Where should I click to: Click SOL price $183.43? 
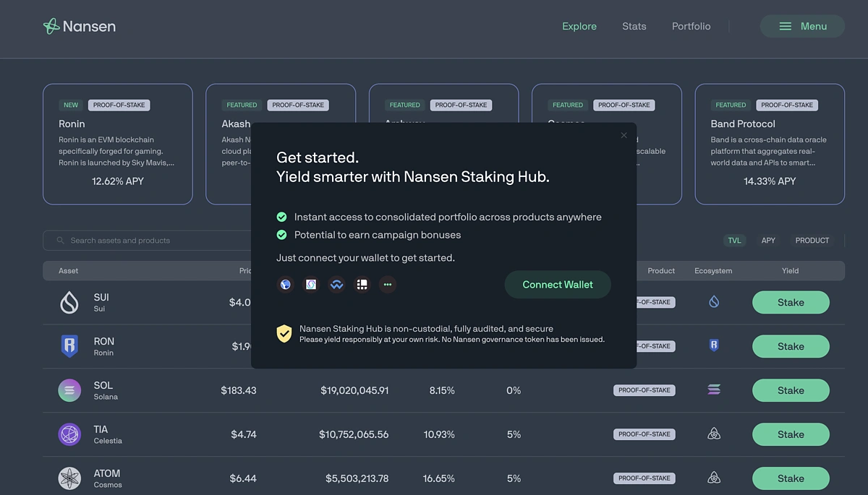click(x=239, y=390)
